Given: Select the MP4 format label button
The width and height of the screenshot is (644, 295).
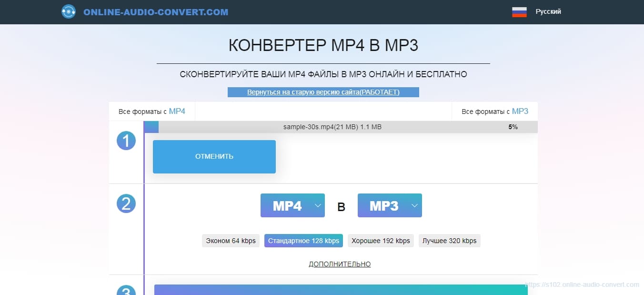Looking at the screenshot, I should [288, 205].
